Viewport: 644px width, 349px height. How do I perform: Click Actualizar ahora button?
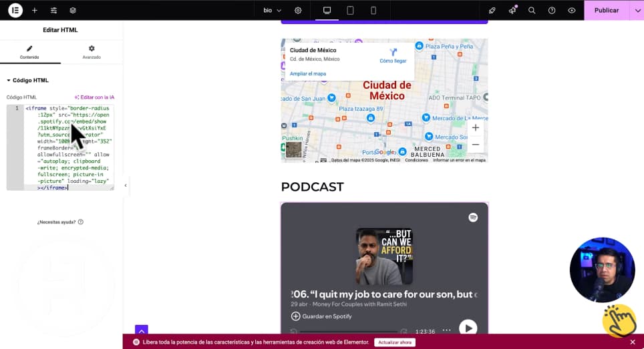pyautogui.click(x=395, y=342)
